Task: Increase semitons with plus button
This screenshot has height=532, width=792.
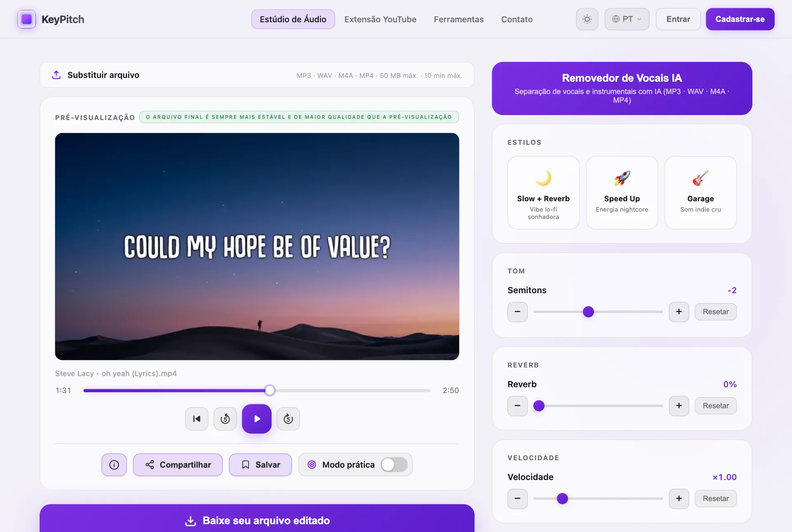Action: click(x=679, y=312)
